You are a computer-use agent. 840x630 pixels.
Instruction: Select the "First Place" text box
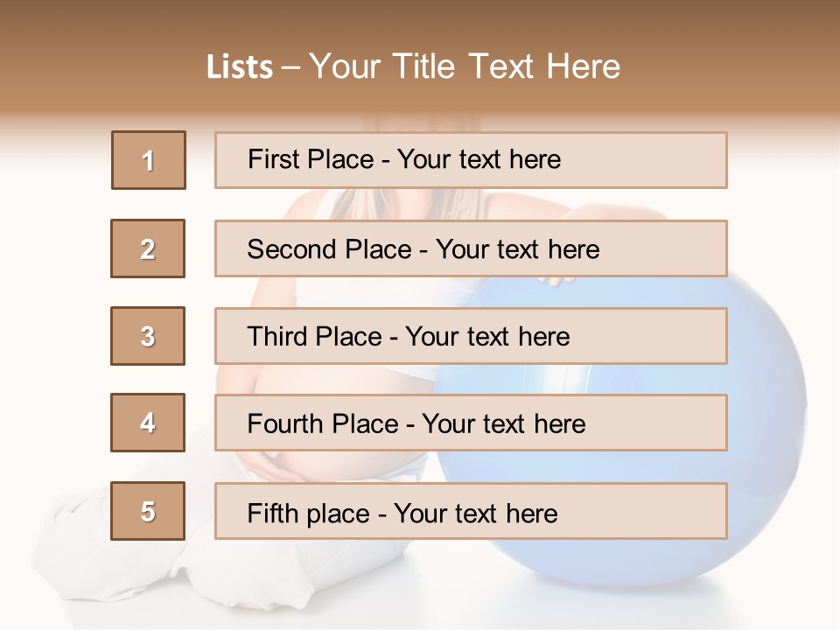471,160
